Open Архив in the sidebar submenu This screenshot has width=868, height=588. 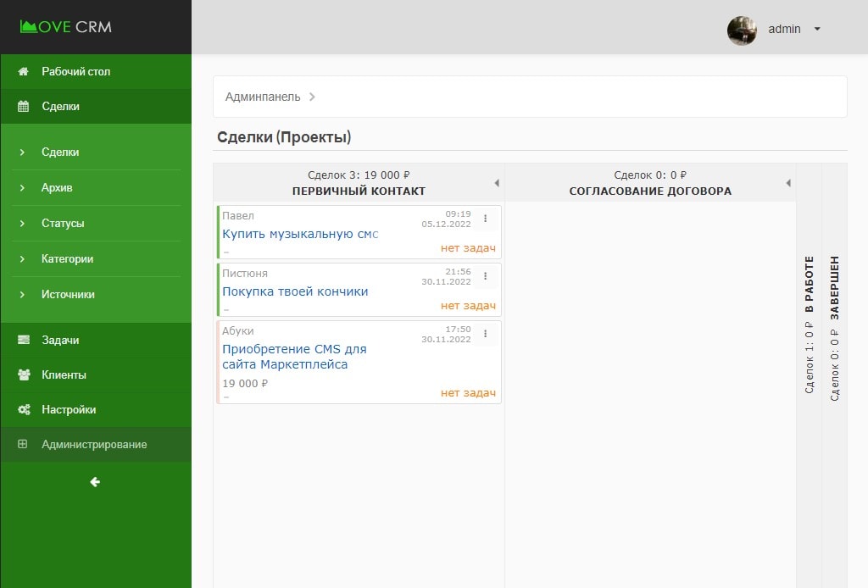tap(57, 187)
